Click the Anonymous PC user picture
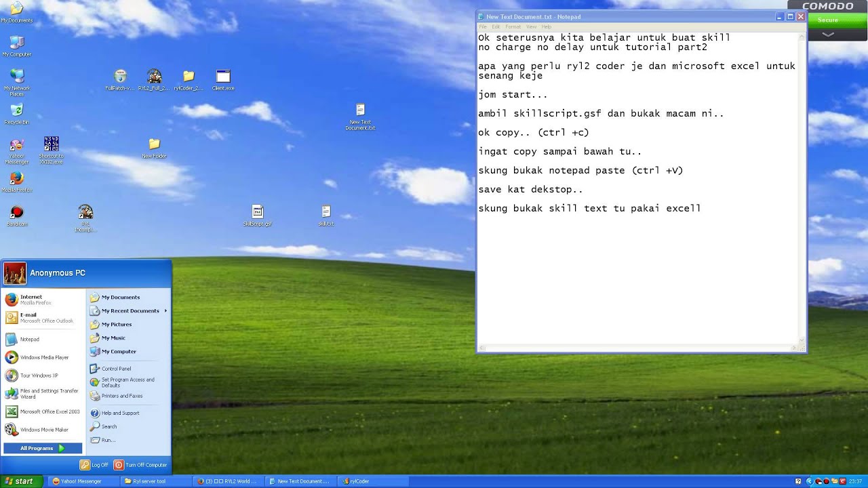 [x=15, y=273]
